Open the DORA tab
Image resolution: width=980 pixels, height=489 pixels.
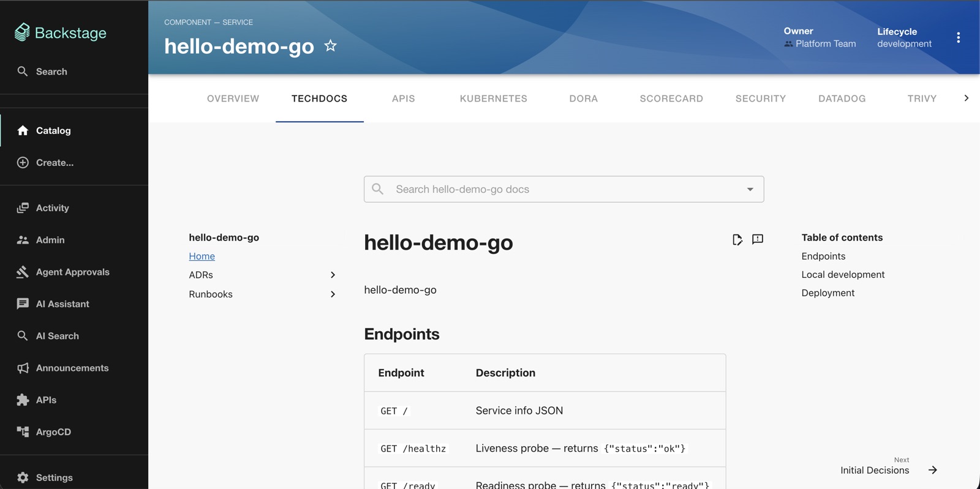pyautogui.click(x=584, y=99)
